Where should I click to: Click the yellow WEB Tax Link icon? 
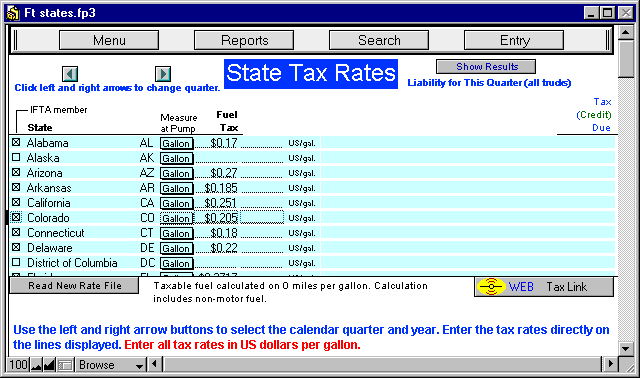point(491,287)
